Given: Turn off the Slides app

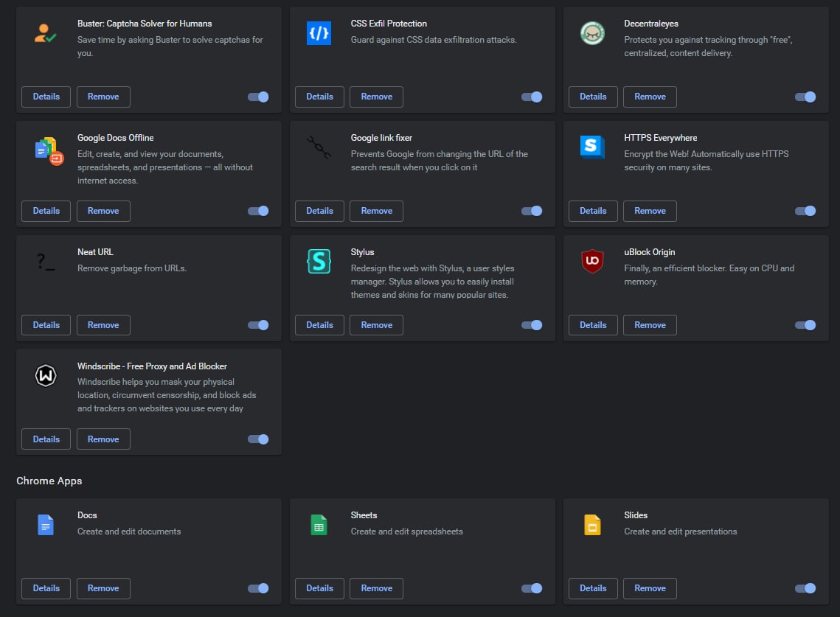Looking at the screenshot, I should [x=805, y=588].
